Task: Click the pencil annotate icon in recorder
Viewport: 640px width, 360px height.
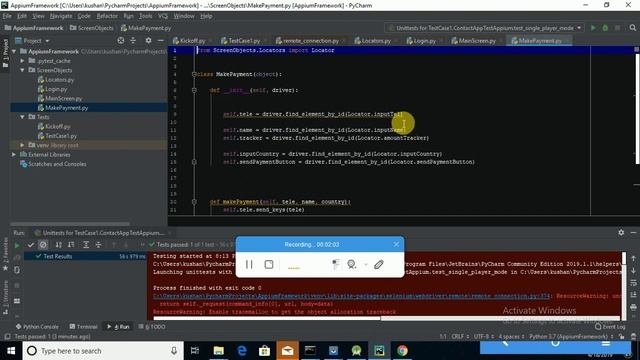Action: click(378, 264)
